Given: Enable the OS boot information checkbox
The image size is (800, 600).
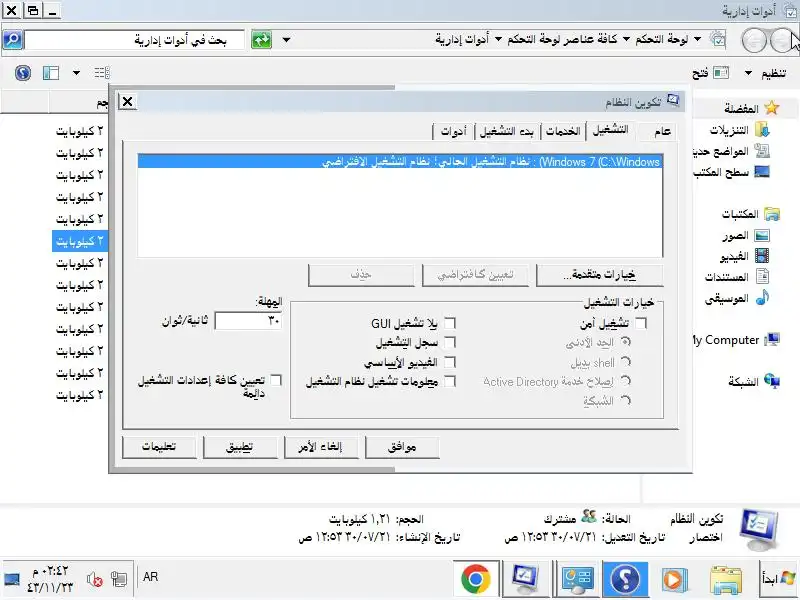Looking at the screenshot, I should click(450, 382).
